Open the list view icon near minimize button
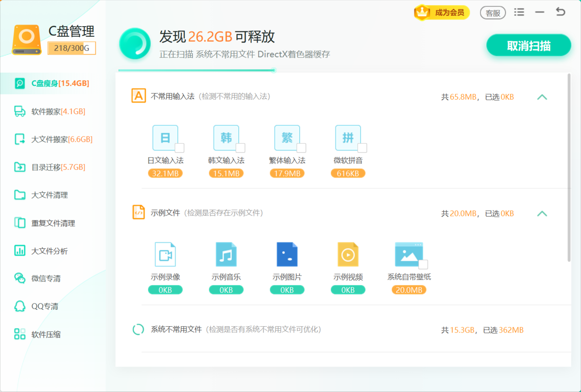 [519, 12]
